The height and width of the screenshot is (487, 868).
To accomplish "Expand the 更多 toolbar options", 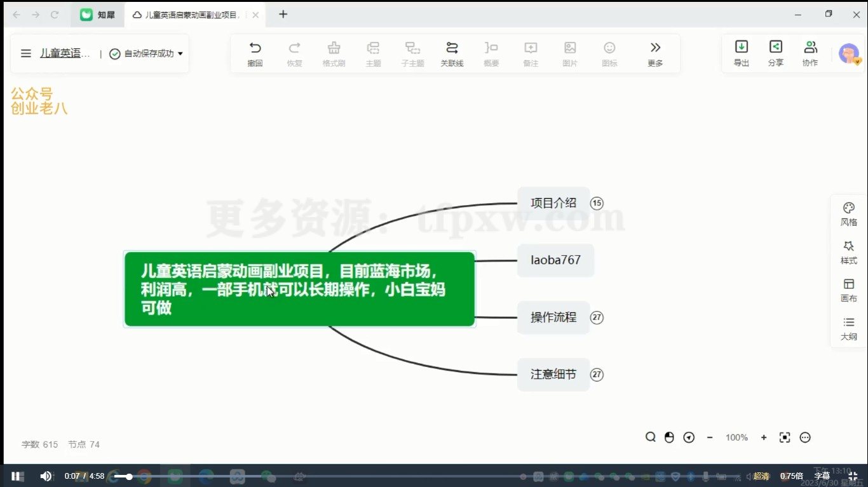I will [x=654, y=53].
